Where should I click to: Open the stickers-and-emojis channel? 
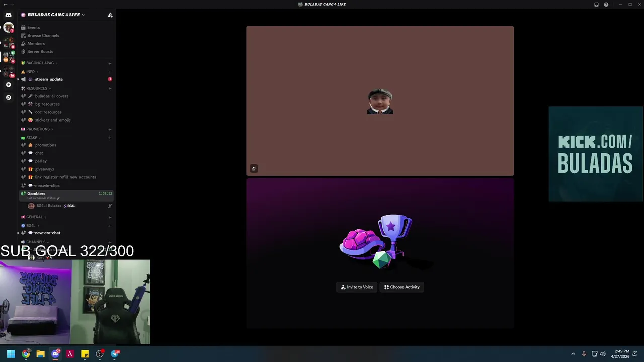click(66, 120)
